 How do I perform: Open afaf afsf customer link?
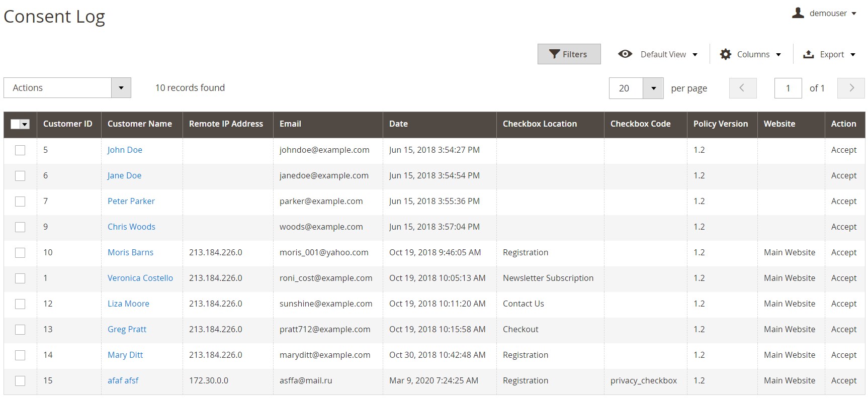[123, 380]
